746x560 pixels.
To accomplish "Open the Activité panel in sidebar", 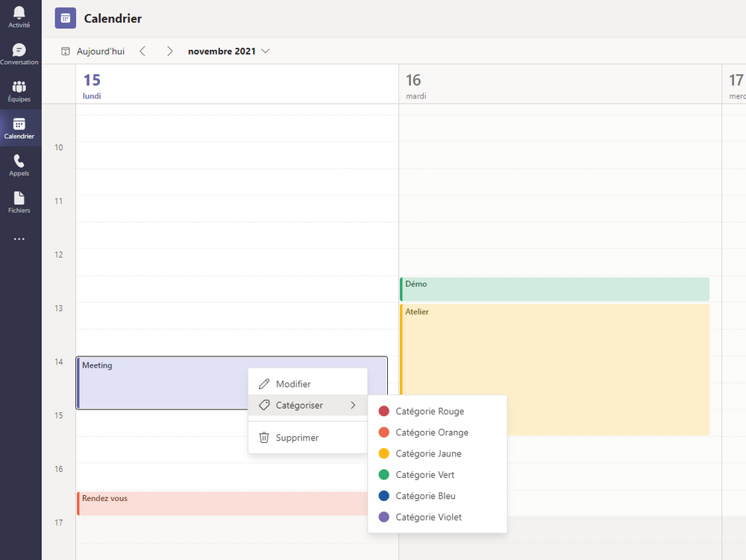I will pos(19,15).
